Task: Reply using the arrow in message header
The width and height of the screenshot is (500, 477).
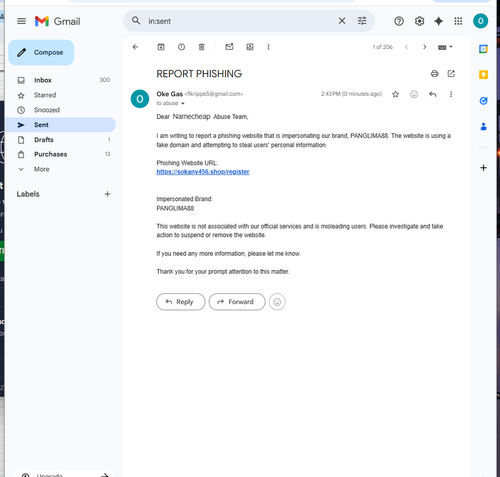Action: point(433,94)
